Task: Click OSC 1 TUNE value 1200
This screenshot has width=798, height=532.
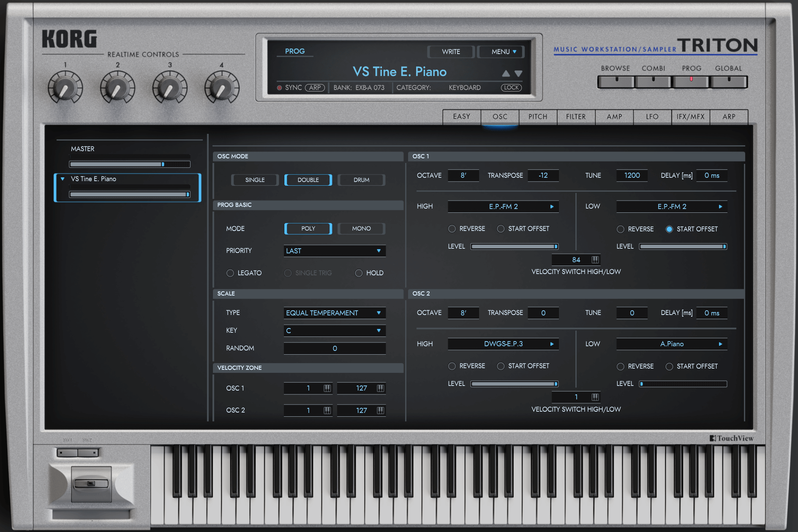Action: (632, 175)
